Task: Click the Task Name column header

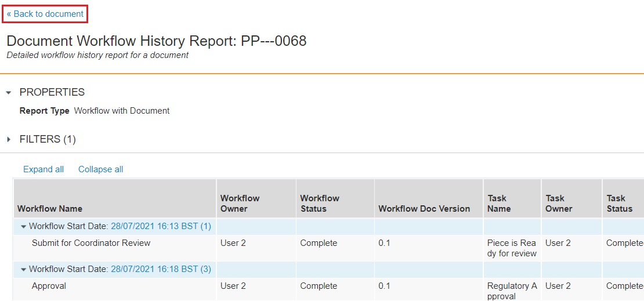Action: pyautogui.click(x=499, y=204)
